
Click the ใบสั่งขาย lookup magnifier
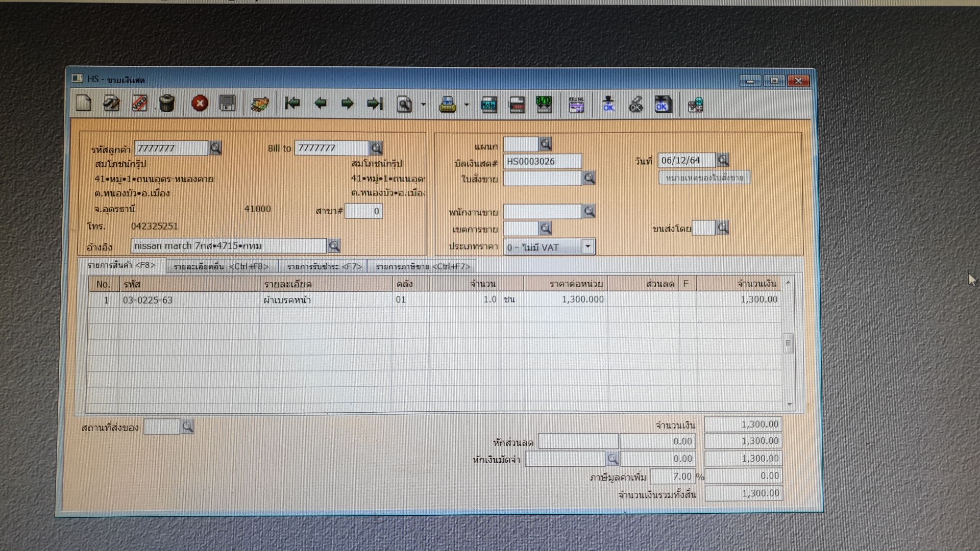click(x=589, y=178)
